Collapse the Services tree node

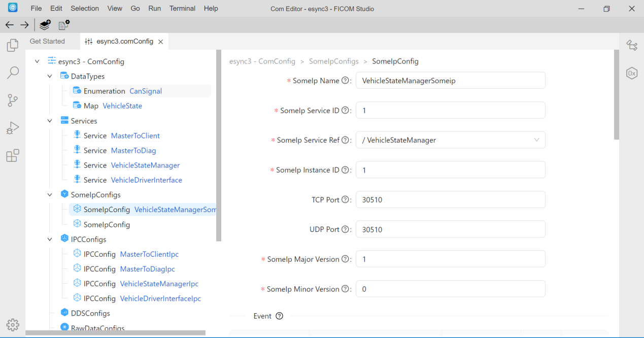pos(50,121)
